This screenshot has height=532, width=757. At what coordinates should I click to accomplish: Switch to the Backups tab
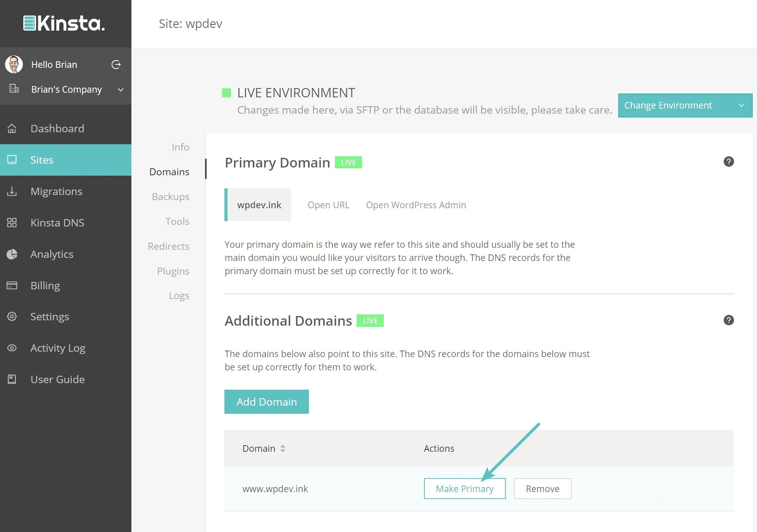click(x=170, y=197)
